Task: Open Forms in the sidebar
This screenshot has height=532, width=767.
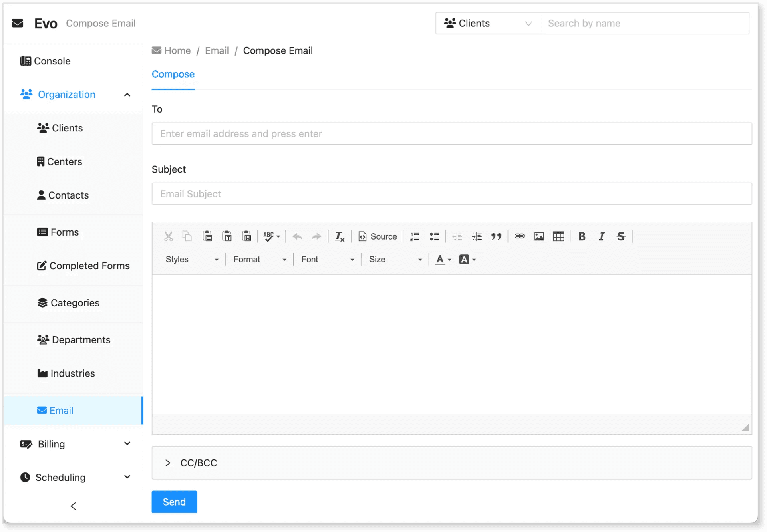Action: point(58,232)
